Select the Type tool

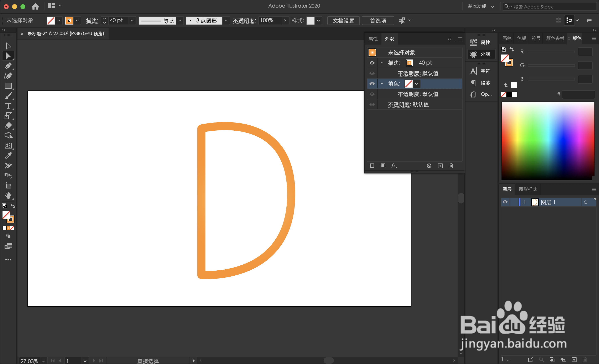[x=9, y=105]
